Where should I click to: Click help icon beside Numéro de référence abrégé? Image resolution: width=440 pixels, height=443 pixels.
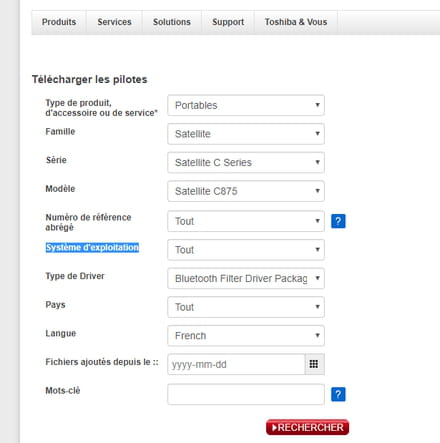click(338, 221)
